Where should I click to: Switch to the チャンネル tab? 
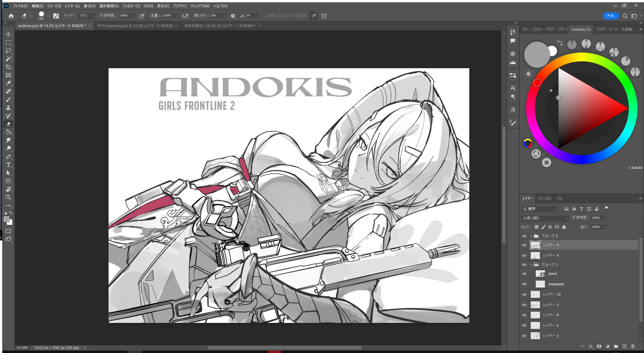coord(544,199)
